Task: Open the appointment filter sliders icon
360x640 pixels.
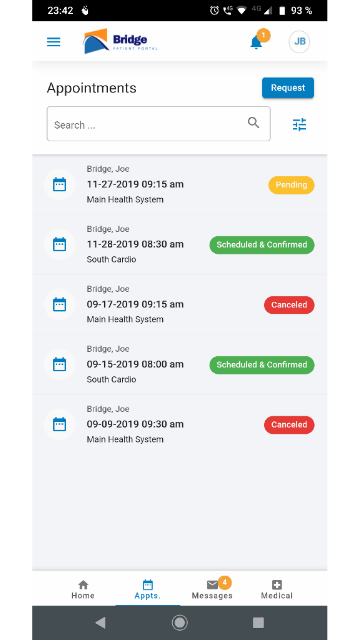Action: click(299, 124)
